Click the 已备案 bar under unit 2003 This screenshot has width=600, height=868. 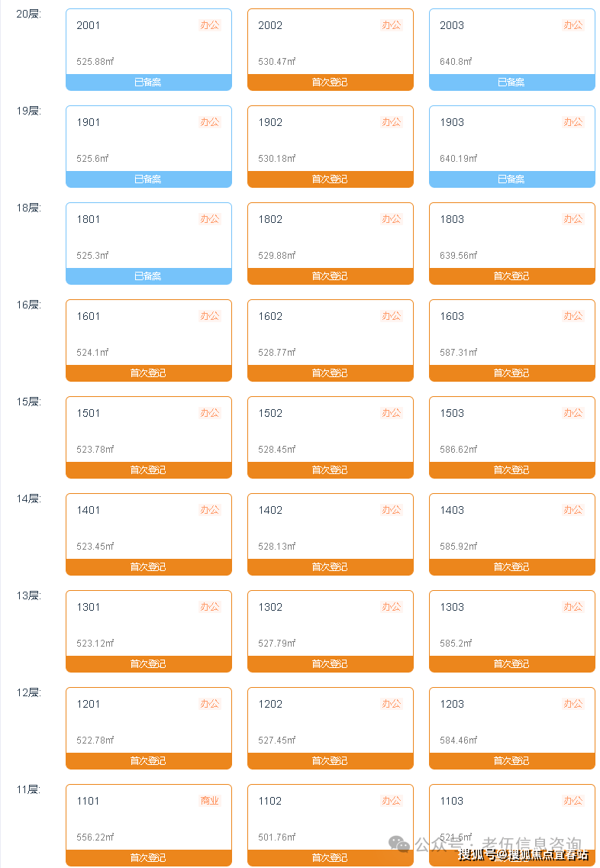[x=511, y=82]
